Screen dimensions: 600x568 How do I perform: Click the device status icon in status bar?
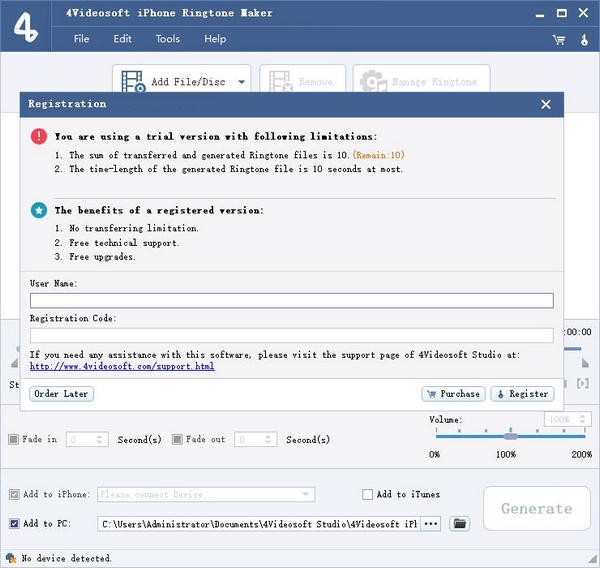[10, 558]
